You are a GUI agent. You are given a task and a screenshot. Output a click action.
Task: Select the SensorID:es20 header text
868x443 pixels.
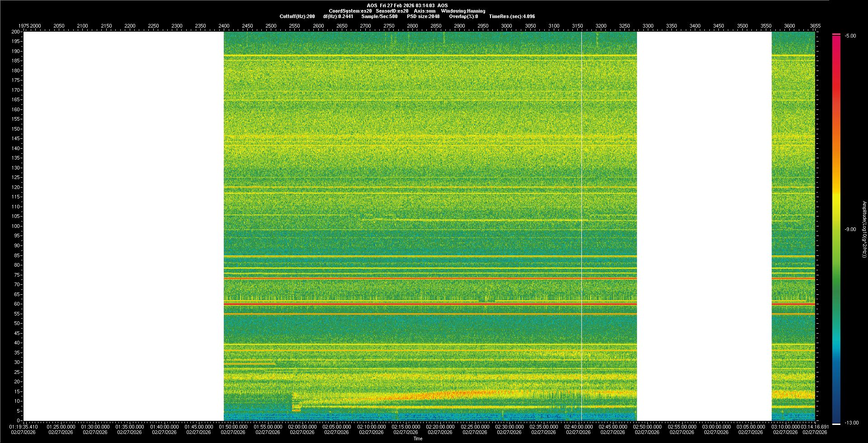tap(392, 11)
